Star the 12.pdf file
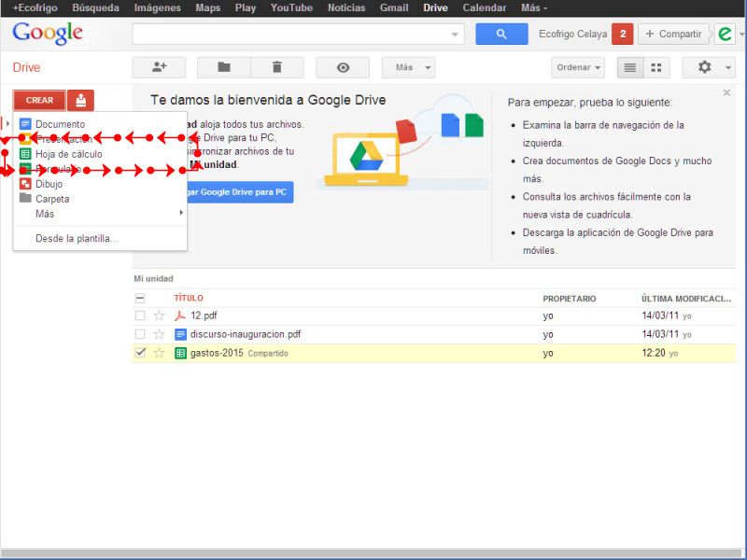The image size is (747, 560). pos(159,315)
